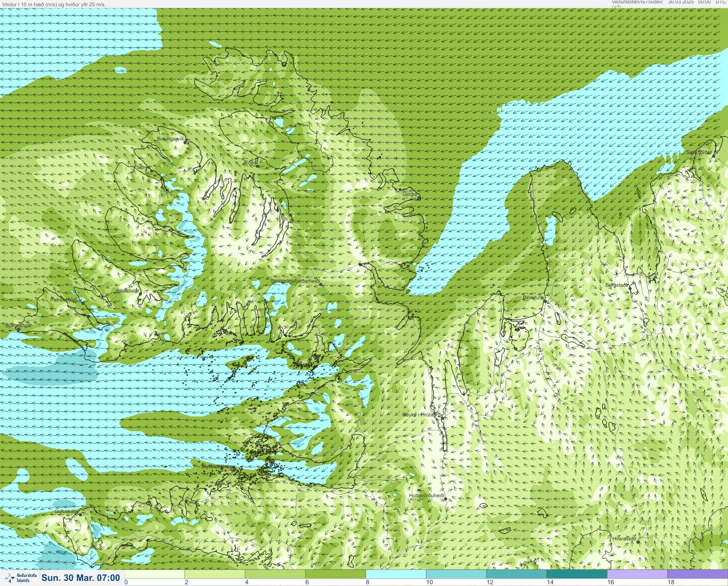The image size is (728, 586).
Task: Click the Blönduós station label
Action: [x=533, y=298]
